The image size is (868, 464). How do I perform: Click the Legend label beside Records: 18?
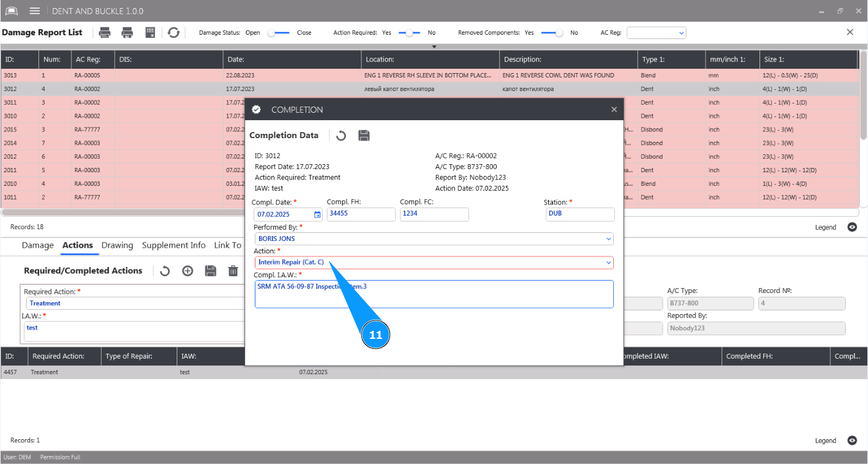tap(825, 227)
